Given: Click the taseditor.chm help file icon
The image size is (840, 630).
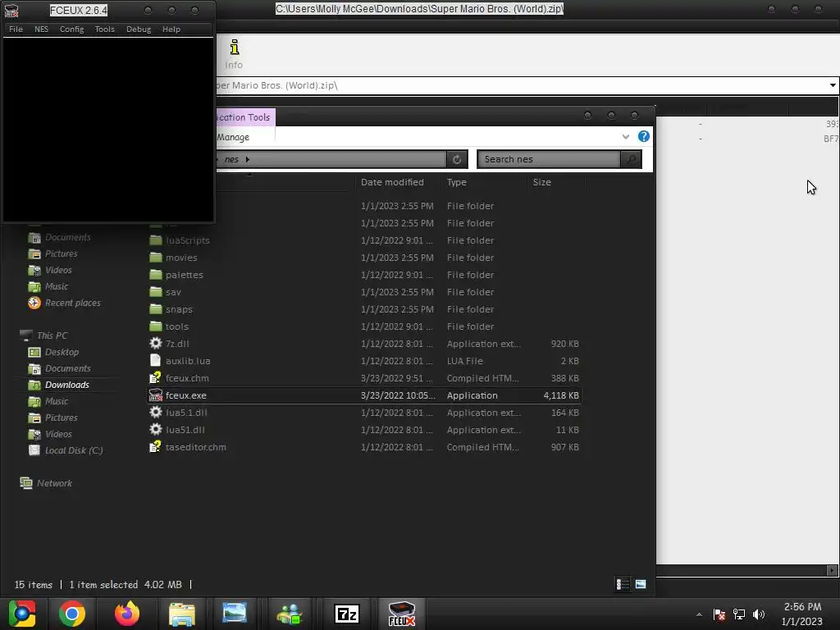Looking at the screenshot, I should [155, 446].
